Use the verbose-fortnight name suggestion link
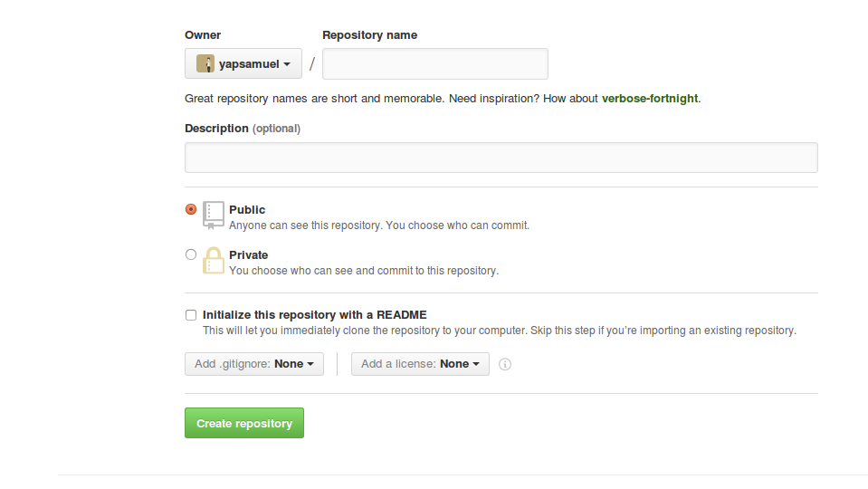This screenshot has height=489, width=868. (650, 99)
